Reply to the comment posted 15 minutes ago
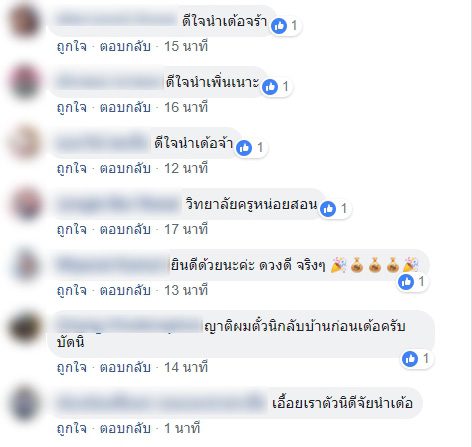Screen dimensions: 472x447 (x=125, y=46)
